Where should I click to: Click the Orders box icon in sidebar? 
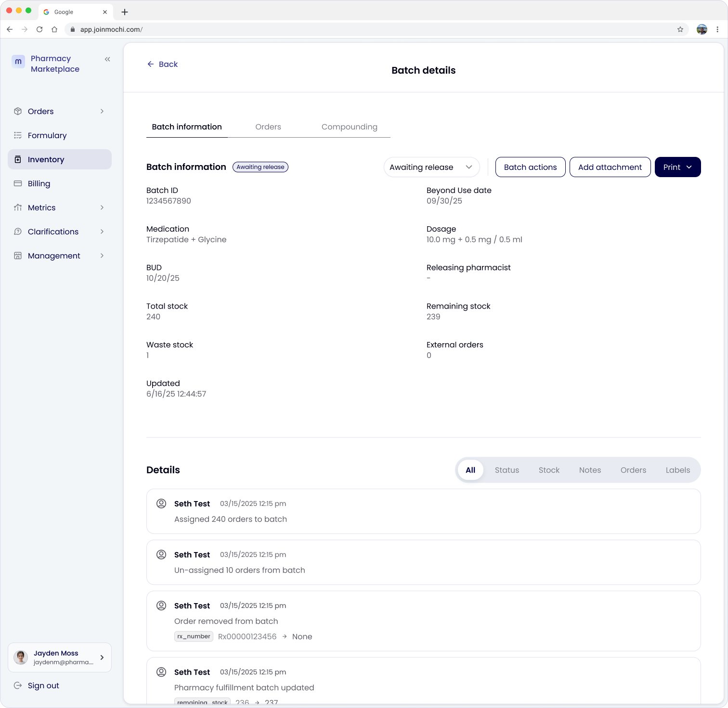point(18,111)
